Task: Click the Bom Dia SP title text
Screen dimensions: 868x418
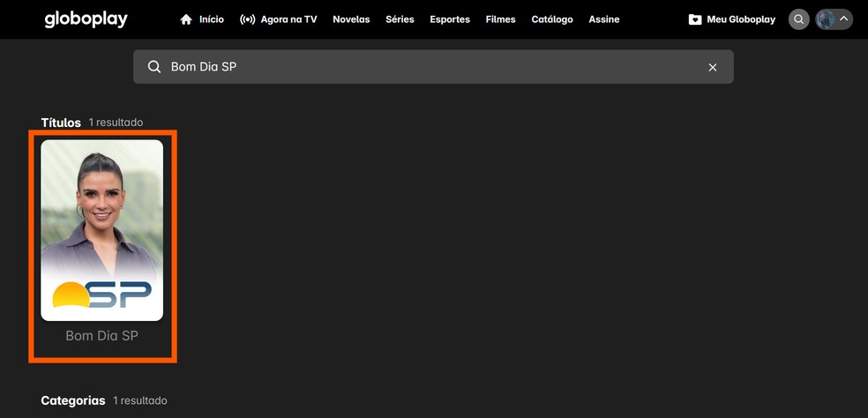Action: (x=101, y=335)
